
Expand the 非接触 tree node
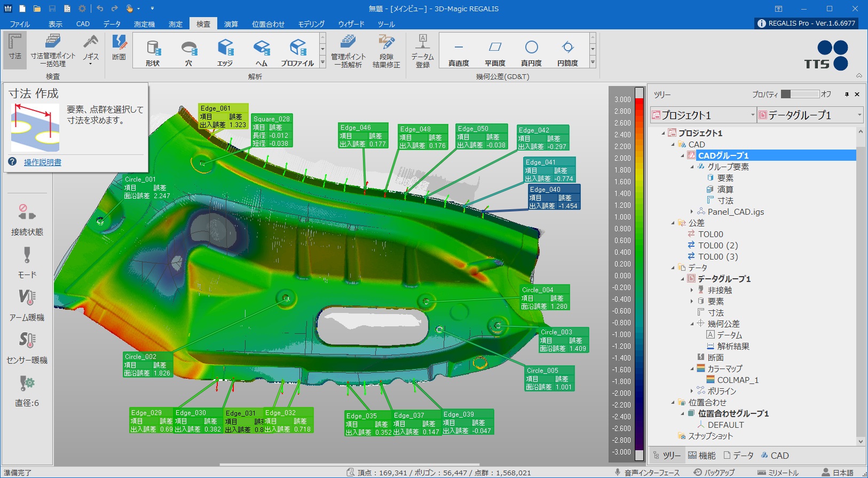tap(692, 290)
